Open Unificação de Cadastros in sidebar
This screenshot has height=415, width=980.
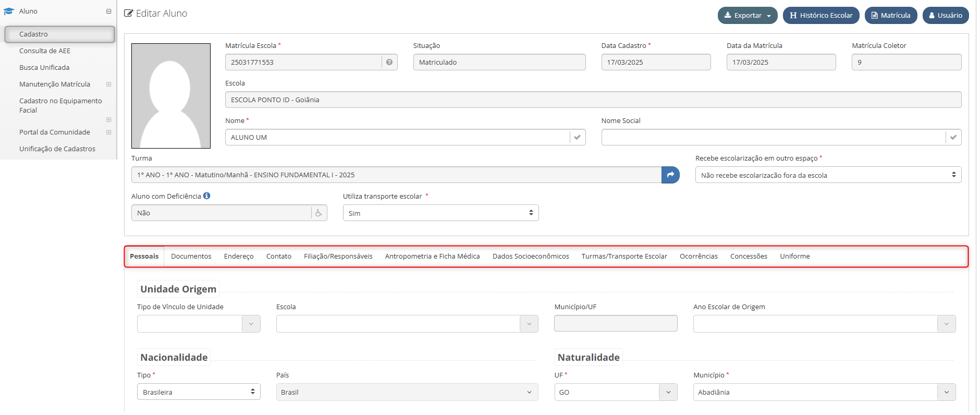57,149
